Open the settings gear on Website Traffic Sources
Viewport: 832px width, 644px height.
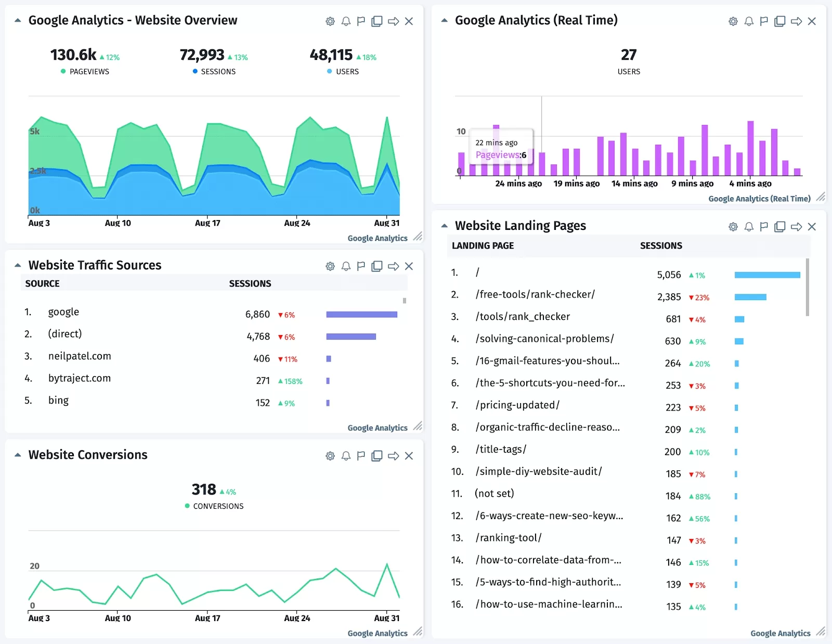pos(330,266)
